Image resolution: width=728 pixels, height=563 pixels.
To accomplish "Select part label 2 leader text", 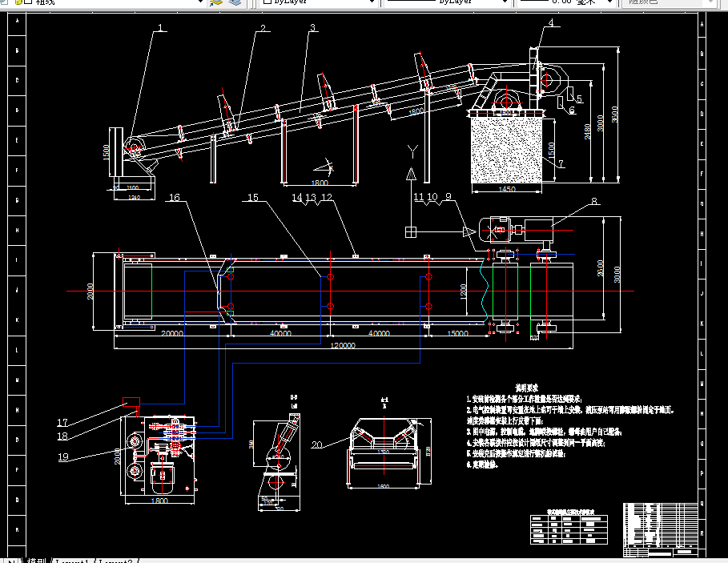I will [x=263, y=28].
